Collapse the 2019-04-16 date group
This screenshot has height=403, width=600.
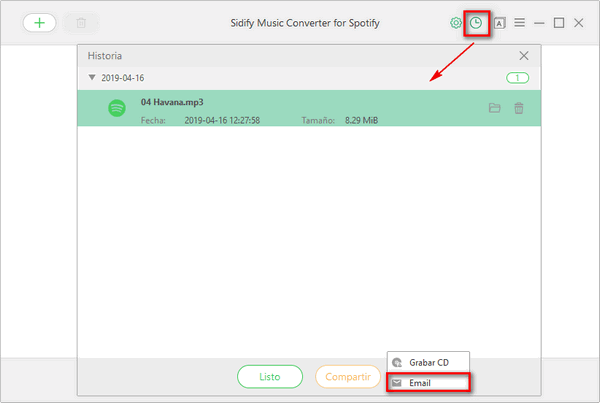[x=92, y=78]
